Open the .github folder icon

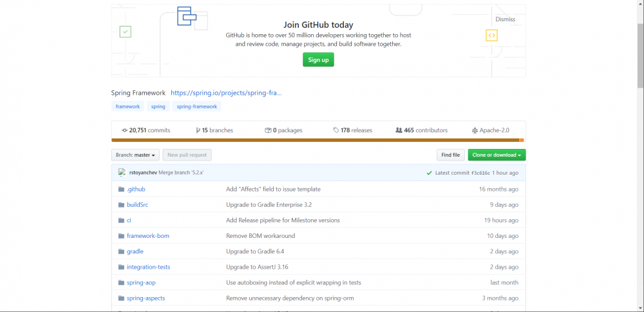(x=121, y=189)
